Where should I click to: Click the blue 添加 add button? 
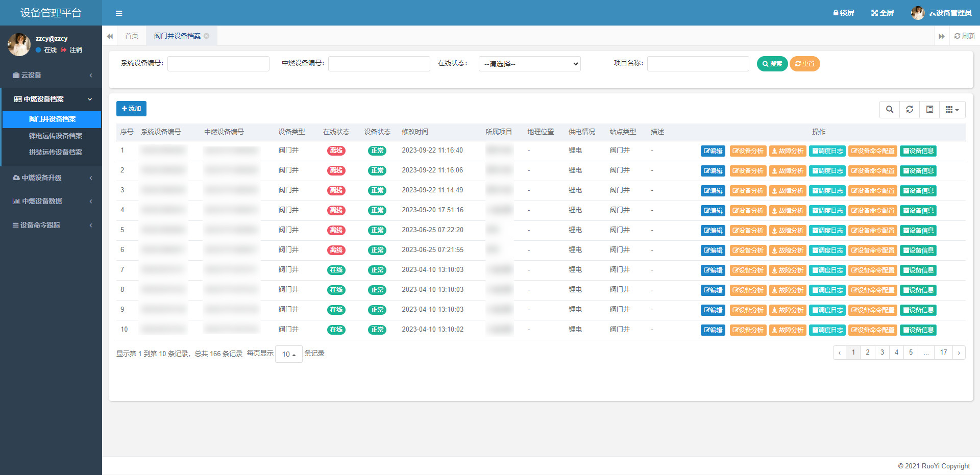131,109
